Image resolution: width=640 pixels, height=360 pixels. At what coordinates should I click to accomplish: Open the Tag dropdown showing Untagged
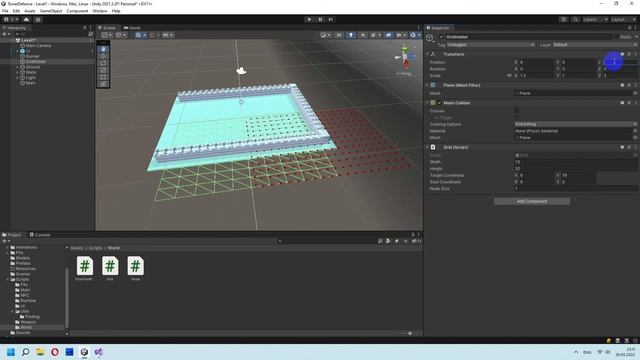pyautogui.click(x=490, y=44)
